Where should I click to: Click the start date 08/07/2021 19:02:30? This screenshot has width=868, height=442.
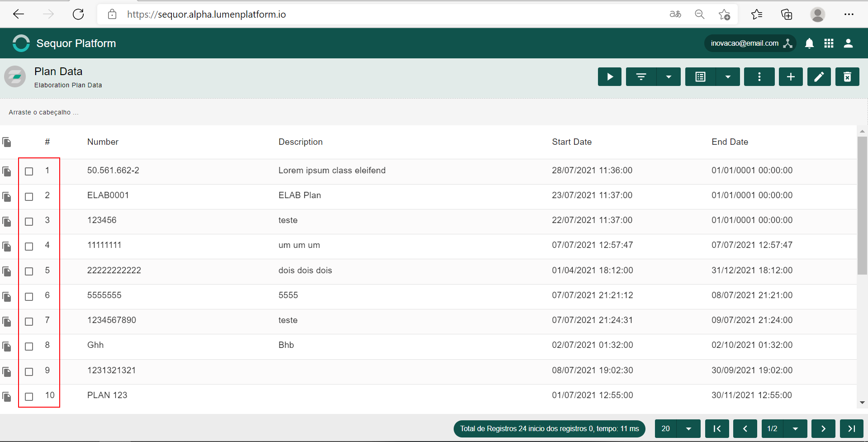(x=593, y=371)
